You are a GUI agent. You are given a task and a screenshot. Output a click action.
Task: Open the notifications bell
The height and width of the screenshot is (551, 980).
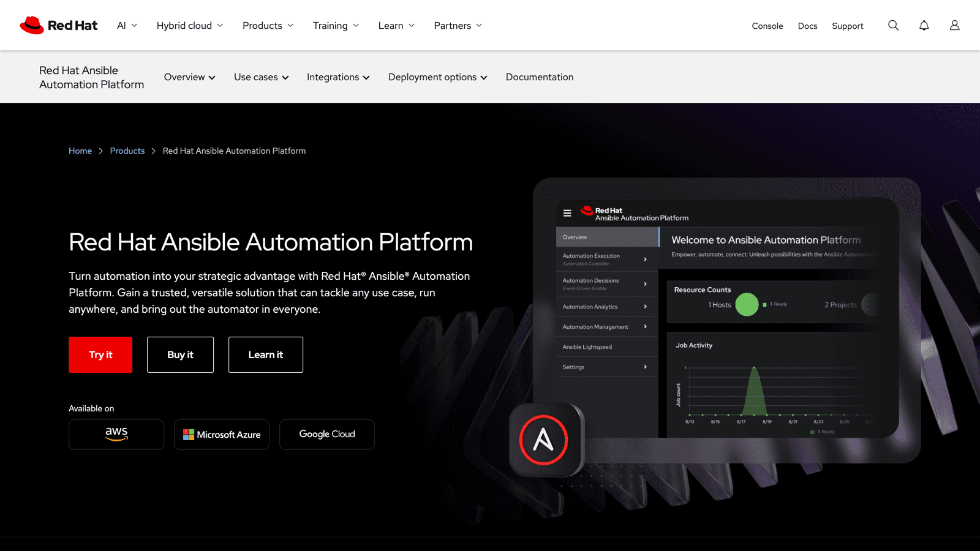[x=924, y=25]
